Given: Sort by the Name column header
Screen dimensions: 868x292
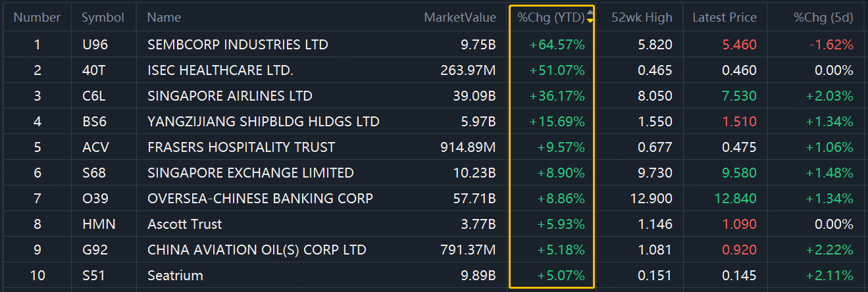Looking at the screenshot, I should coord(164,18).
